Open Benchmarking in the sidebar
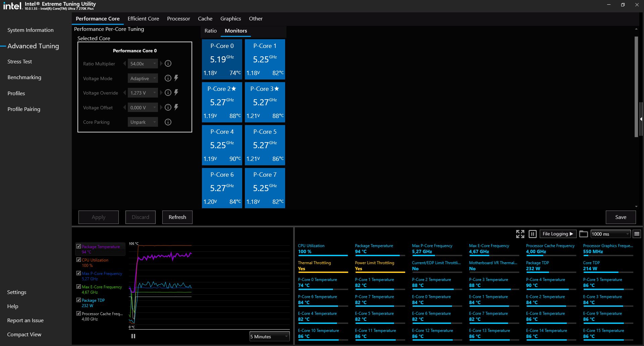Viewport: 644px width, 346px height. 24,77
